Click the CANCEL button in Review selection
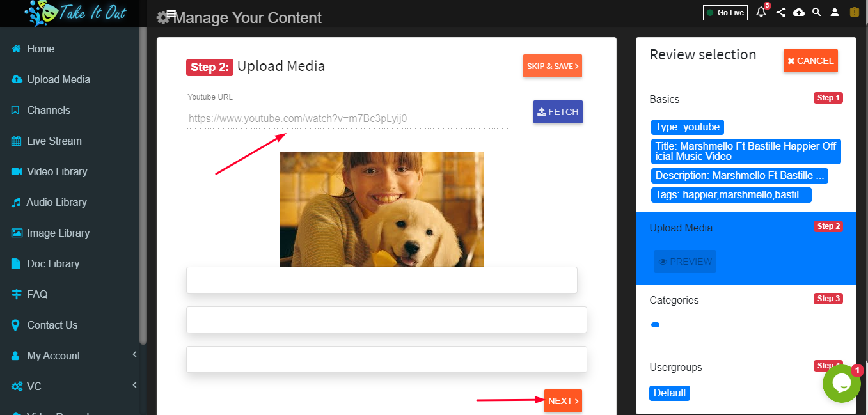This screenshot has width=868, height=415. pyautogui.click(x=810, y=61)
